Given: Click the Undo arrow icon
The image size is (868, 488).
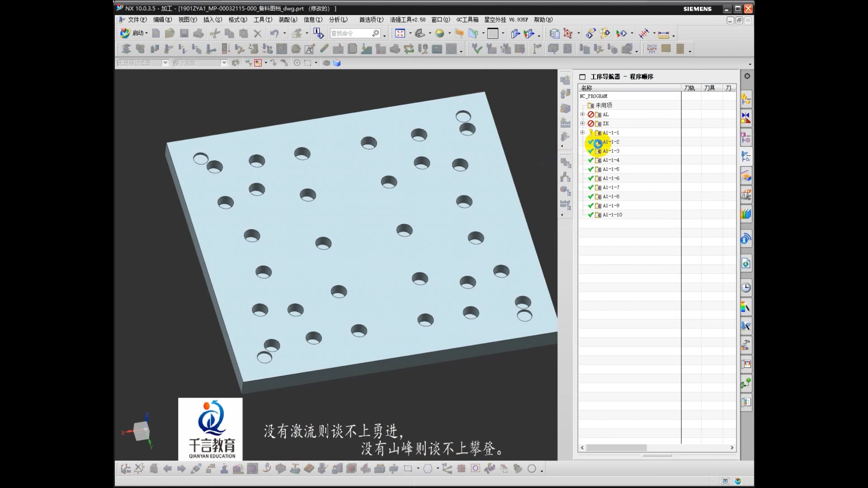Looking at the screenshot, I should click(x=274, y=33).
